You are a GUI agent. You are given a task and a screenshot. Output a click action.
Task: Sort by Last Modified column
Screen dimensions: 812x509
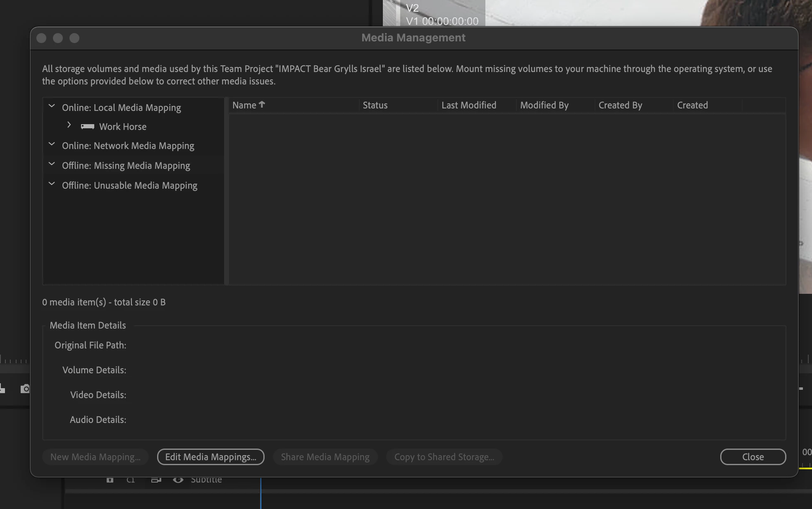pos(468,105)
